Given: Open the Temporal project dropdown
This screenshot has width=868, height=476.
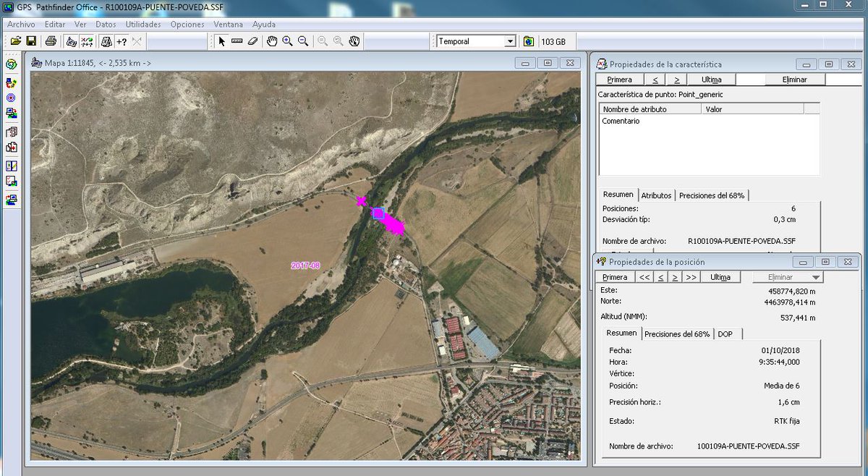Looking at the screenshot, I should 510,41.
